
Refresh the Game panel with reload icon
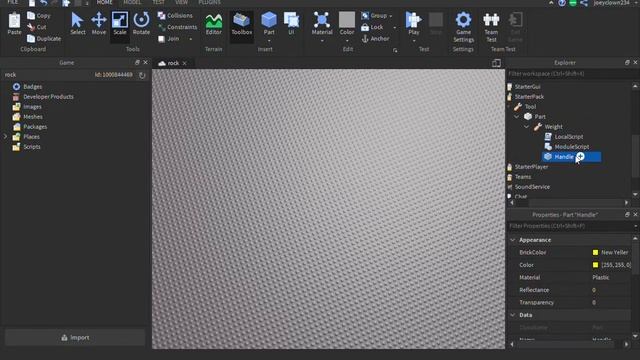[x=142, y=75]
